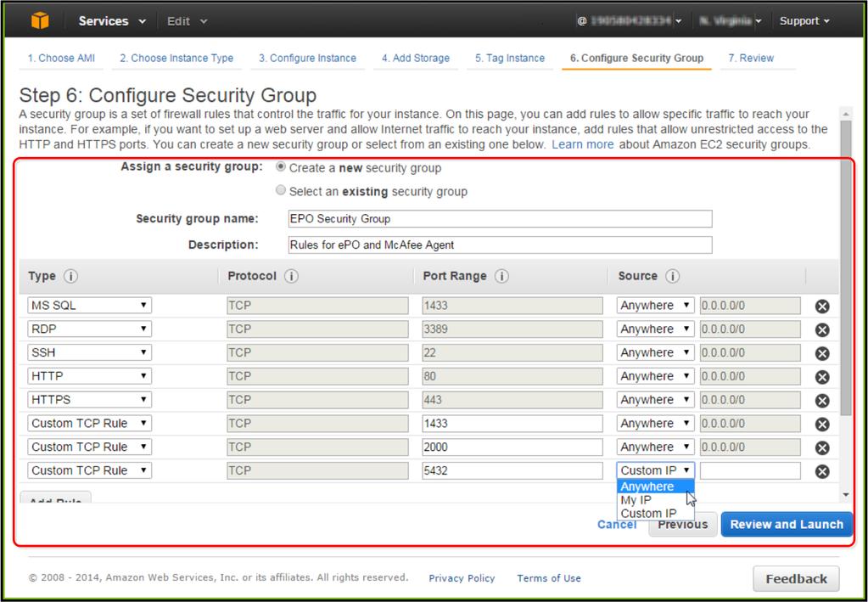Select an existing security group option
The image size is (868, 602).
pyautogui.click(x=281, y=190)
